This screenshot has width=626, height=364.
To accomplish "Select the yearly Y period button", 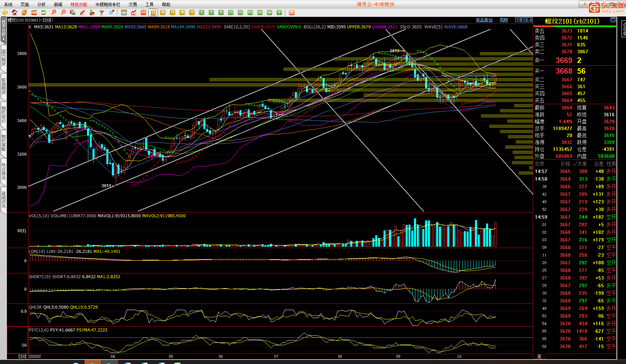I will click(x=279, y=12).
